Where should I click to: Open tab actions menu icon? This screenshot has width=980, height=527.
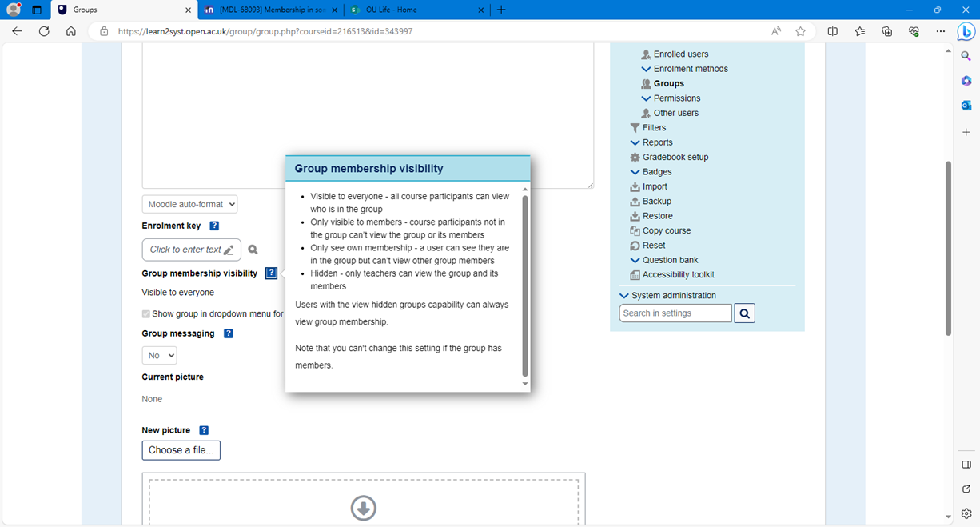(x=37, y=10)
